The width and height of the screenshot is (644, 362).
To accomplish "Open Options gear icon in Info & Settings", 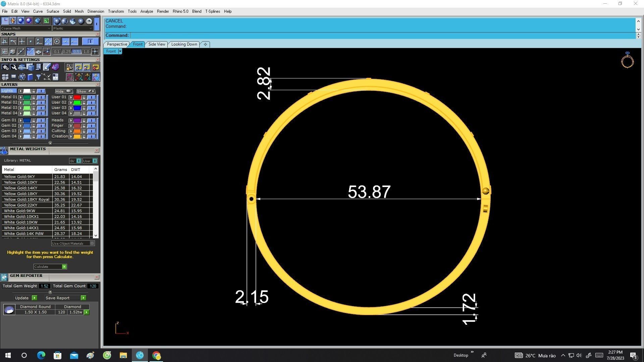I will 5,67.
